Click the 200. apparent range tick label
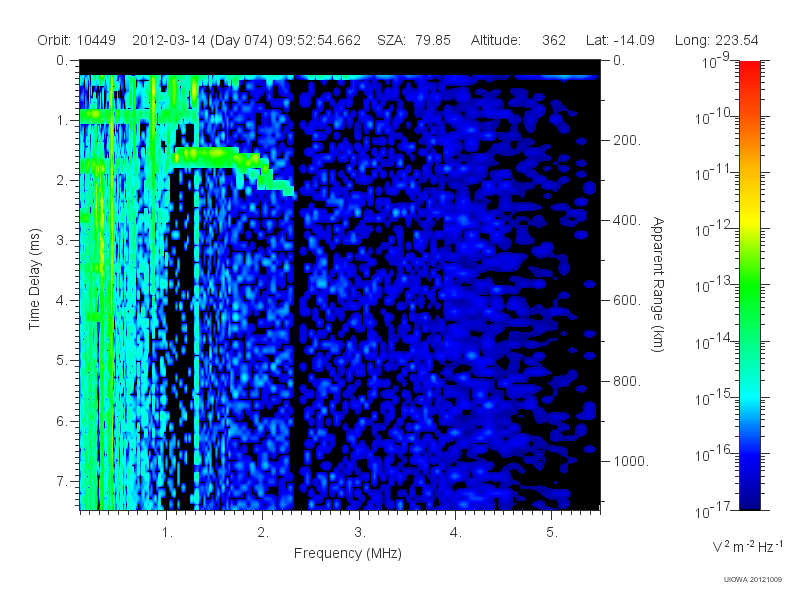The image size is (800, 600). (x=627, y=140)
